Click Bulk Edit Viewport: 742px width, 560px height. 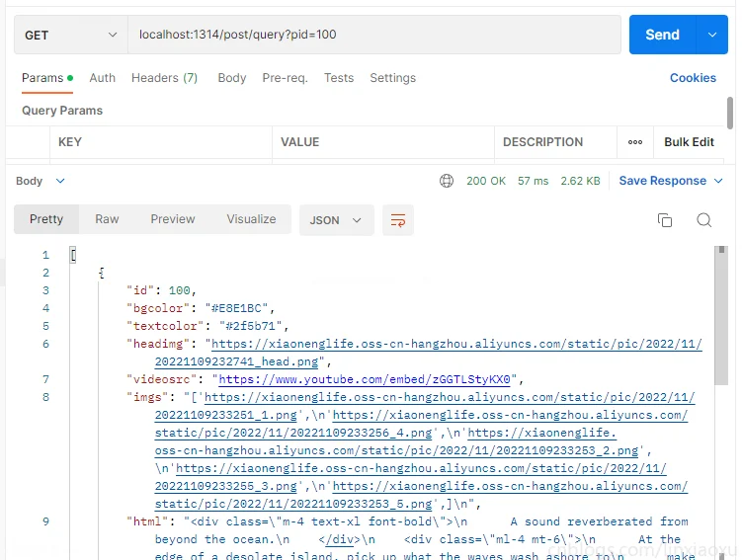(689, 142)
